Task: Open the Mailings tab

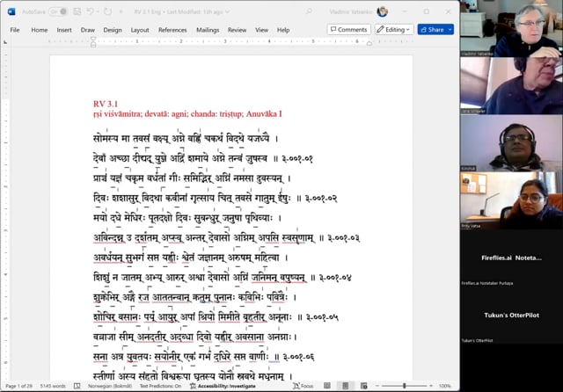Action: 208,30
